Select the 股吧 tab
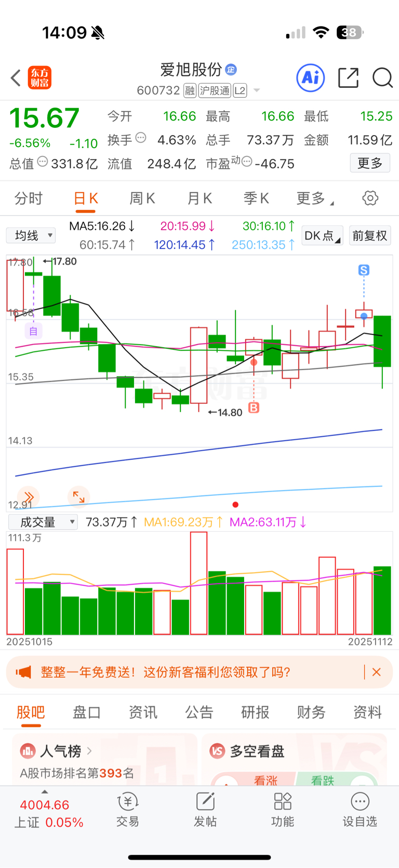 (31, 712)
